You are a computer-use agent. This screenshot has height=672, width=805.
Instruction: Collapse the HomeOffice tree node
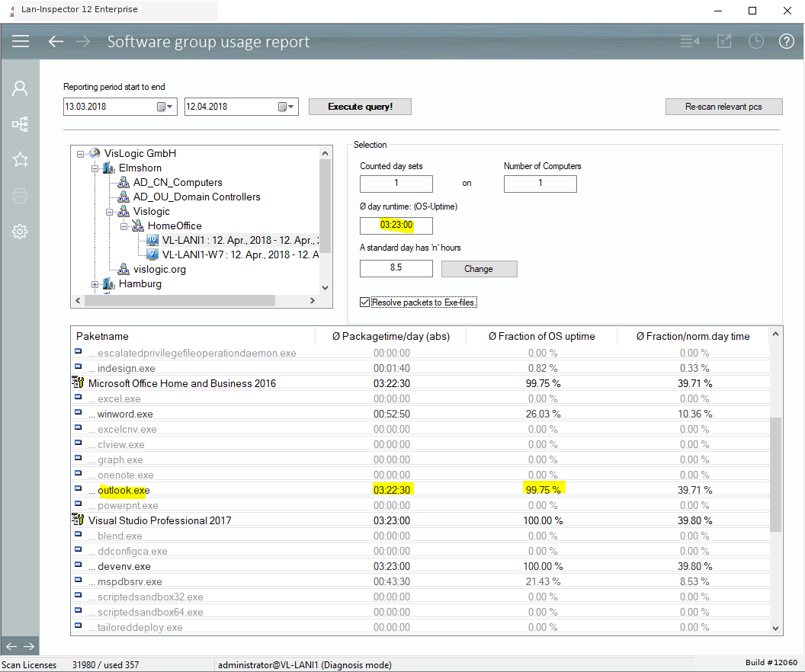pyautogui.click(x=123, y=226)
